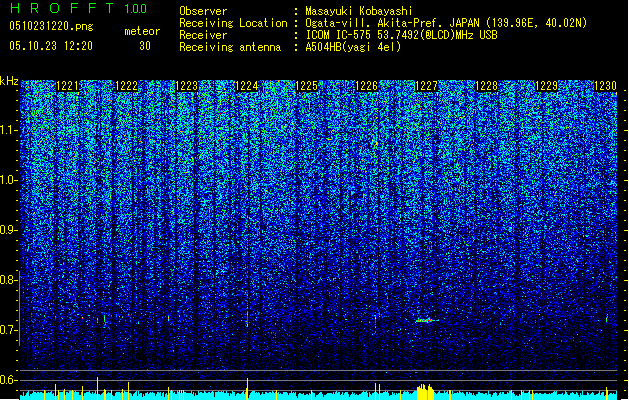Click the 1230 time marker
This screenshot has height=400, width=629.
click(605, 86)
